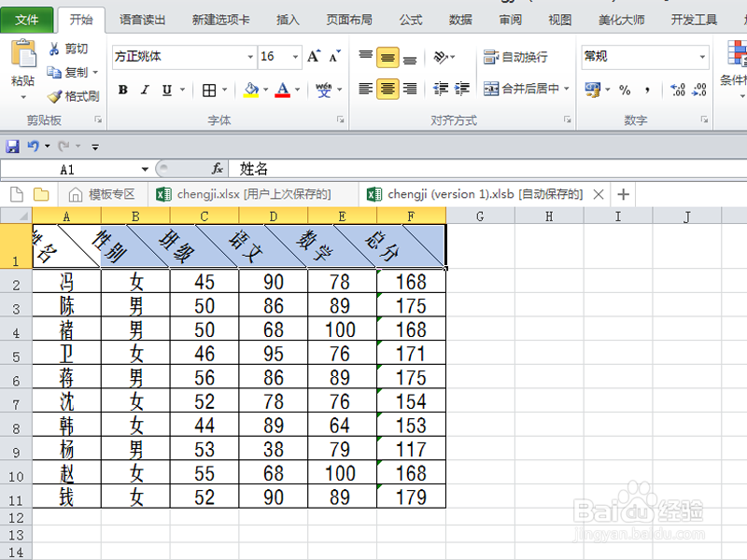Screen dimensions: 747x560
Task: Click the Cut scissors icon
Action: point(55,49)
